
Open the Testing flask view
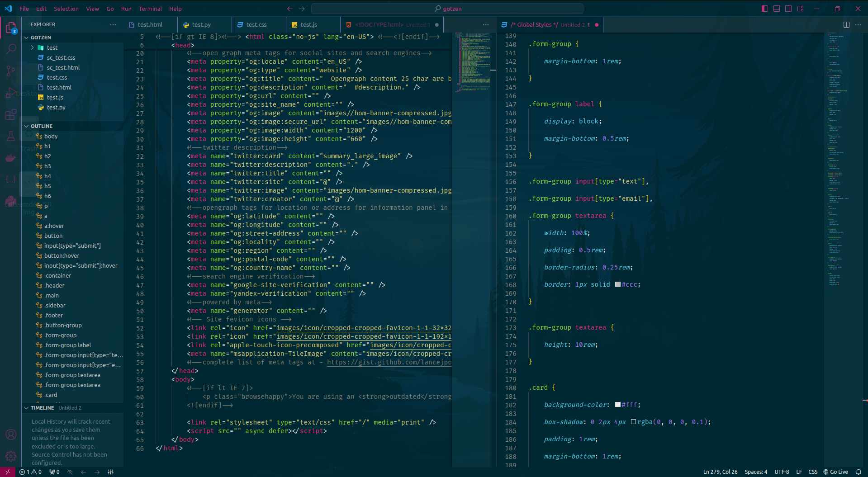click(11, 136)
